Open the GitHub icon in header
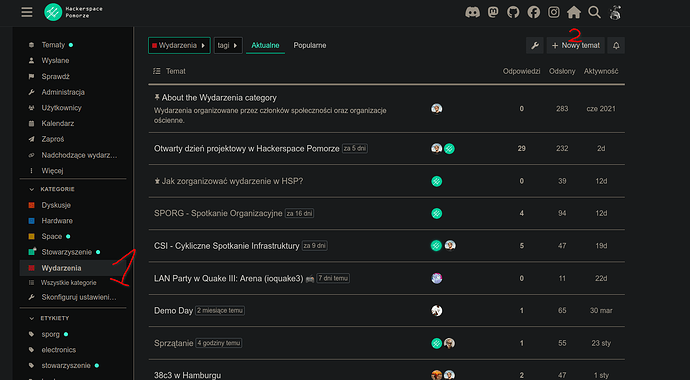 point(513,12)
